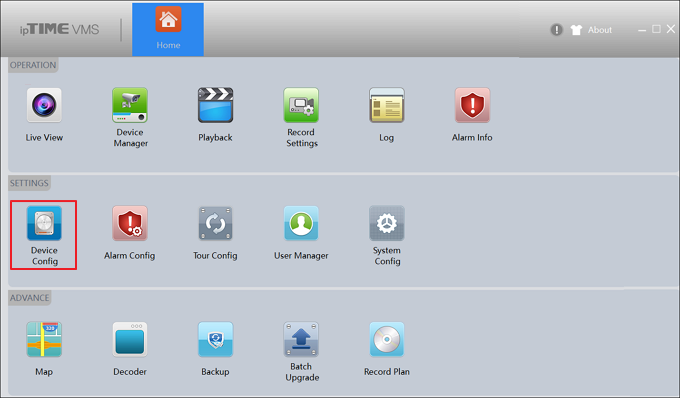The width and height of the screenshot is (680, 398).
Task: Open Batch Upgrade
Action: click(301, 339)
